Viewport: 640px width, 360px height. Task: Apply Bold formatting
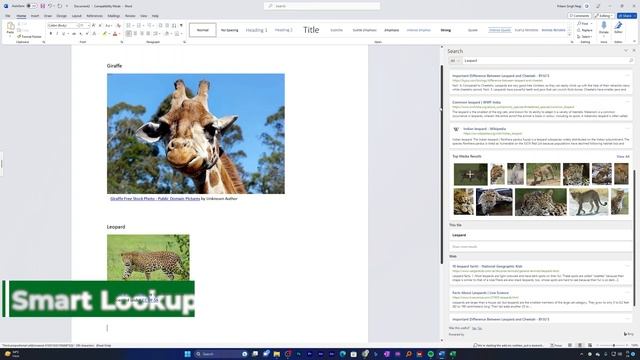(51, 34)
